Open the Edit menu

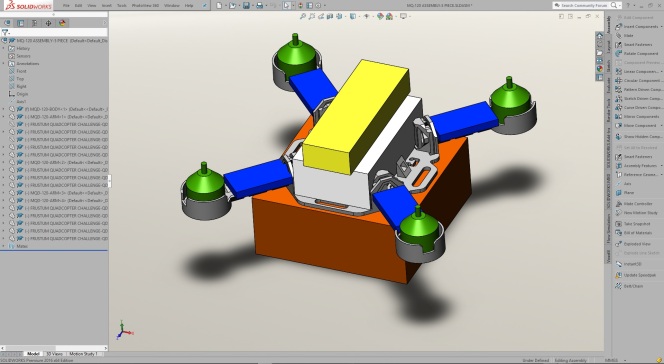click(x=78, y=6)
